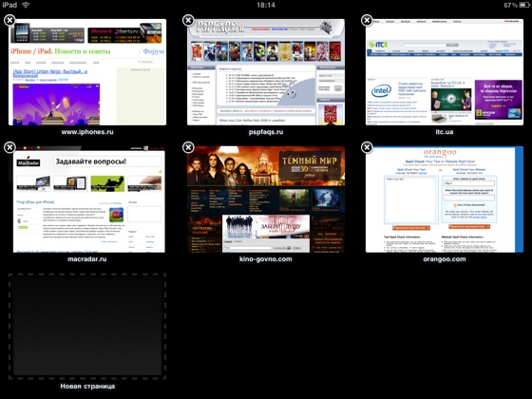
Task: Click the macradar.ru title text
Action: coord(87,259)
